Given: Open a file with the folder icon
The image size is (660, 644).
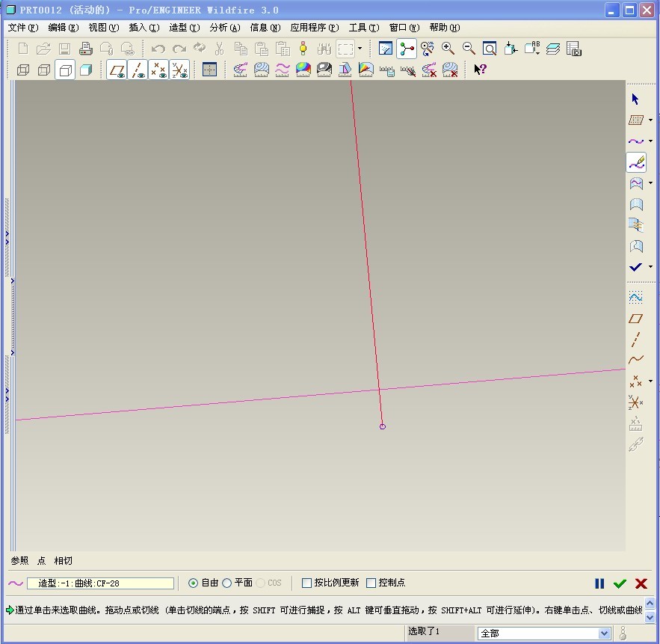Looking at the screenshot, I should (x=44, y=49).
